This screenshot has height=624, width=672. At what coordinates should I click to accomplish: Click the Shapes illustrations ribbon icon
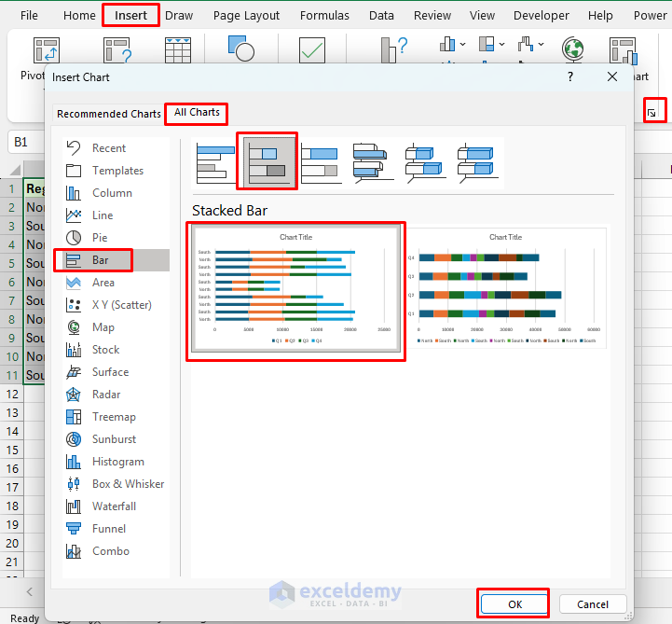(x=241, y=49)
